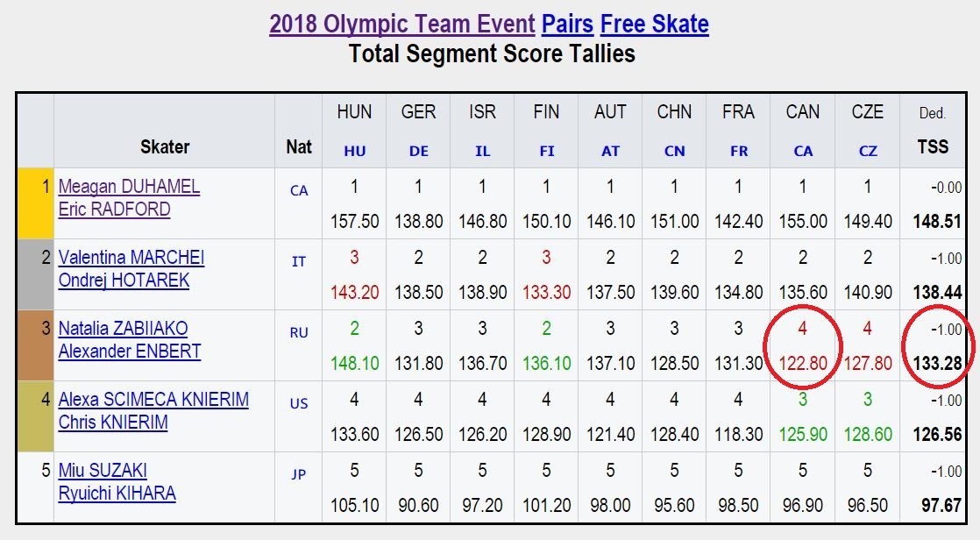The image size is (980, 540).
Task: Select the circled 122.80 Canadian judge score
Action: click(803, 363)
